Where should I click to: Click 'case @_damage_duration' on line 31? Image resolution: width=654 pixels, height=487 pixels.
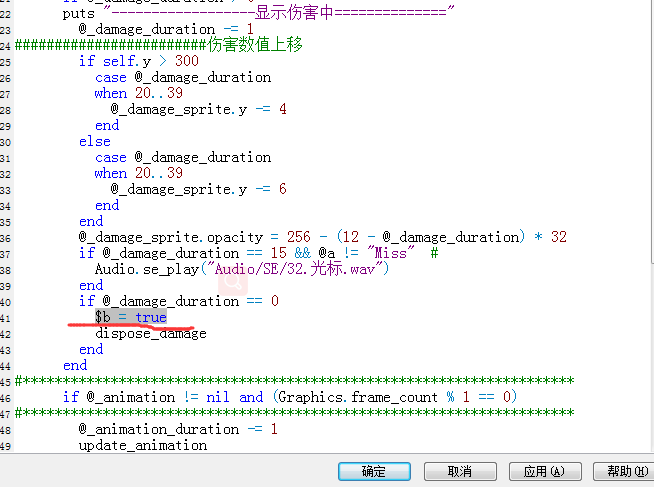(183, 158)
